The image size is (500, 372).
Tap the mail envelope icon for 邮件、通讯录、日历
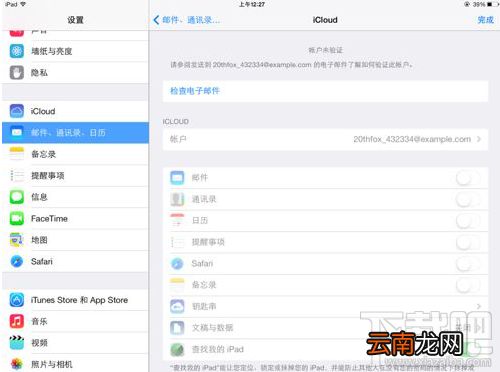17,133
